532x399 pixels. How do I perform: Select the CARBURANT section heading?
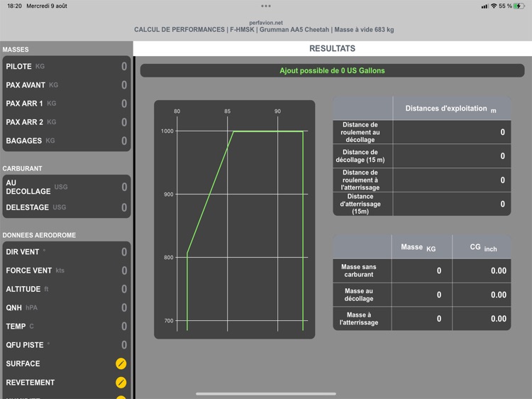point(23,168)
